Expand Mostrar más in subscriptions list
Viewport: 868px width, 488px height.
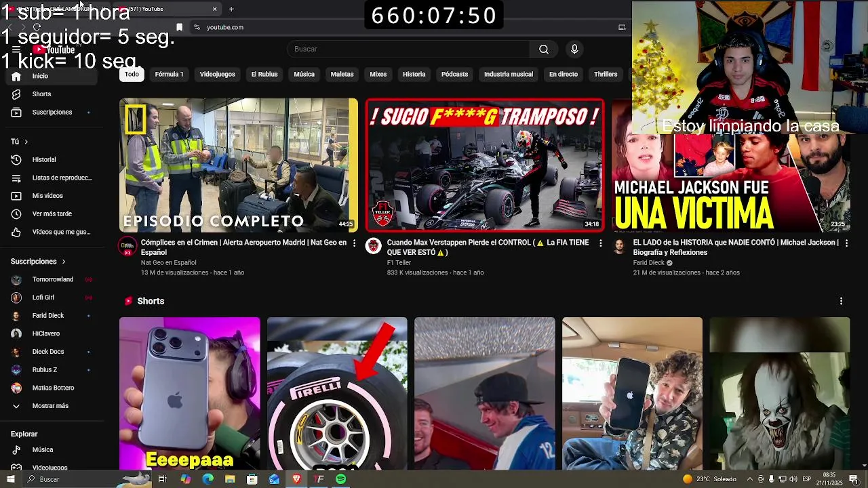point(51,406)
